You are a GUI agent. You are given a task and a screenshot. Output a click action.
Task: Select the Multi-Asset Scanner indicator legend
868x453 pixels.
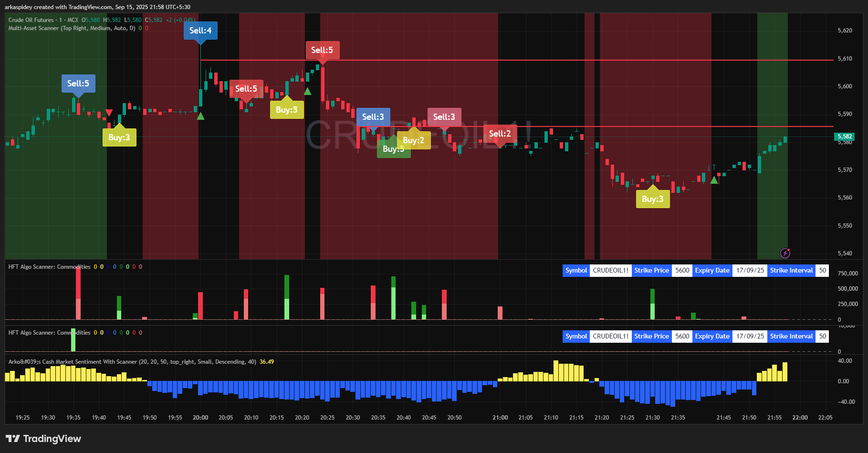point(72,28)
